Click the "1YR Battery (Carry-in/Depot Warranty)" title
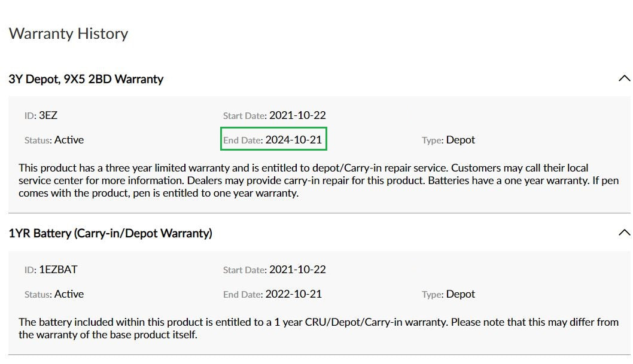Screen dimensions: 633x364 (x=111, y=233)
